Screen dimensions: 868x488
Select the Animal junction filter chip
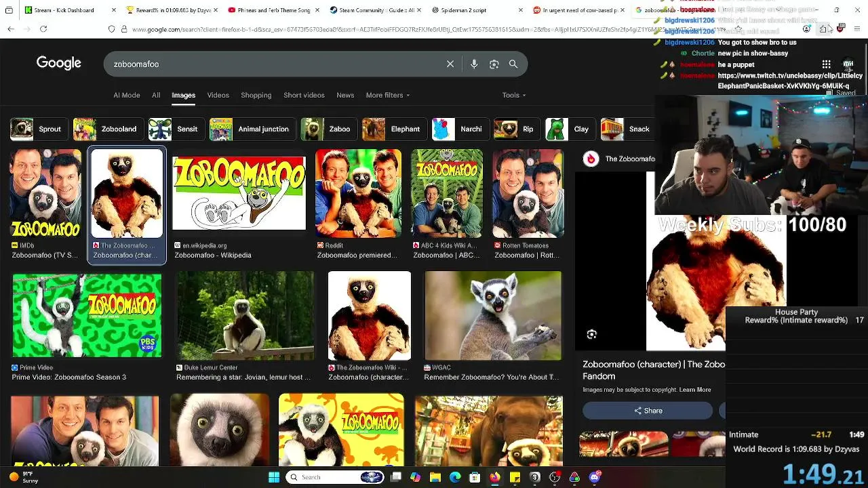(252, 129)
